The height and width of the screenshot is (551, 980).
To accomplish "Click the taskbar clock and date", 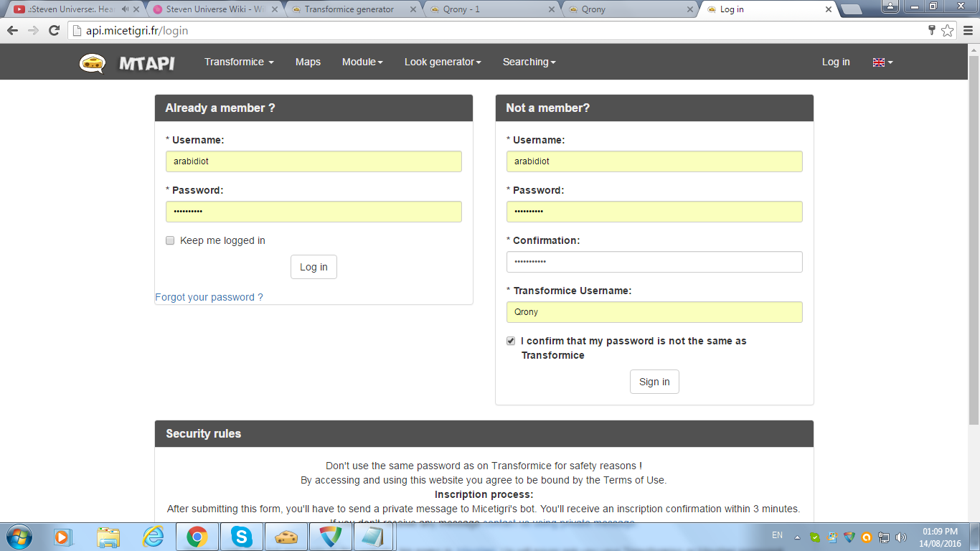I will [941, 537].
